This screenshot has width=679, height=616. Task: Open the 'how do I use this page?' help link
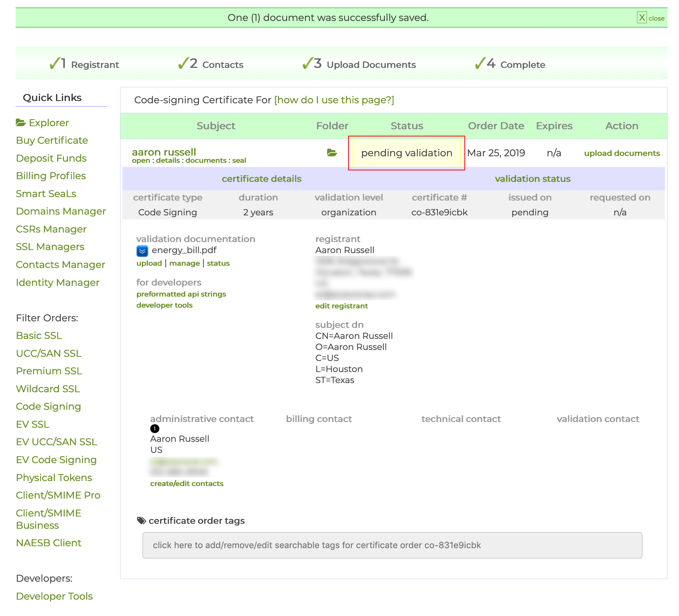coord(334,100)
